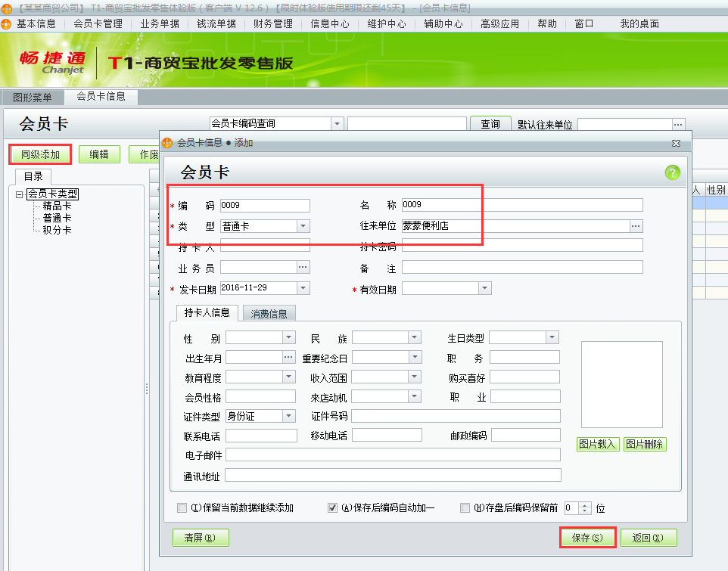Click the 保存(S) save button
The height and width of the screenshot is (571, 728).
tap(587, 538)
